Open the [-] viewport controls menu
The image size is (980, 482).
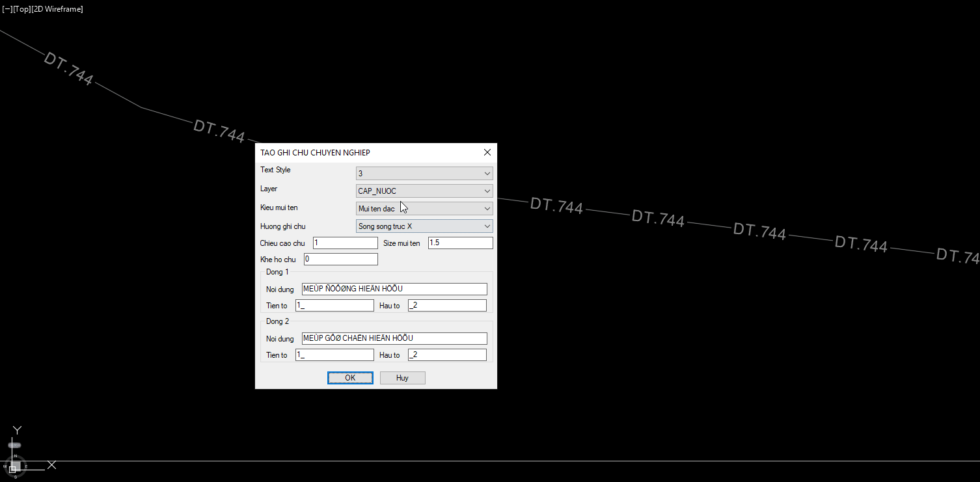[x=7, y=9]
